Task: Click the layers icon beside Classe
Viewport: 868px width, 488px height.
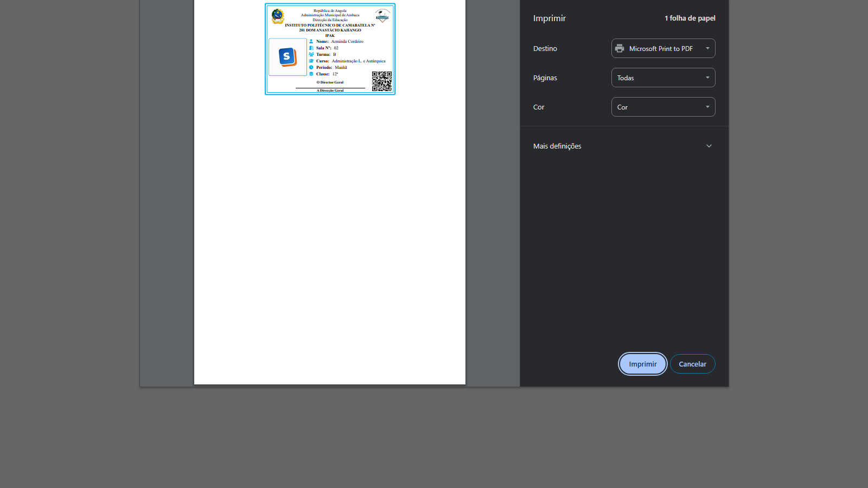Action: tap(311, 74)
